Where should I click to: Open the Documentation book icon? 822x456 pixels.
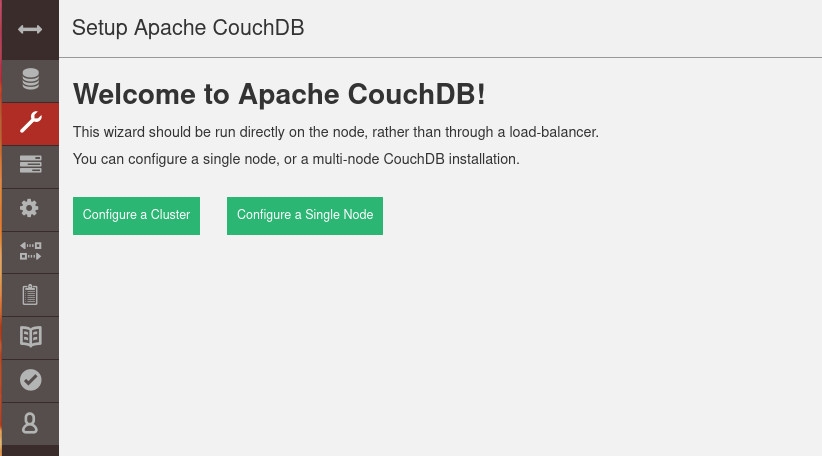pyautogui.click(x=30, y=337)
